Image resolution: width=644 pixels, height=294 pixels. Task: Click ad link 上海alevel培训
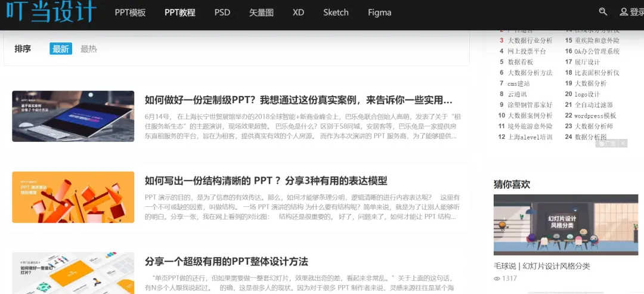[x=530, y=137]
